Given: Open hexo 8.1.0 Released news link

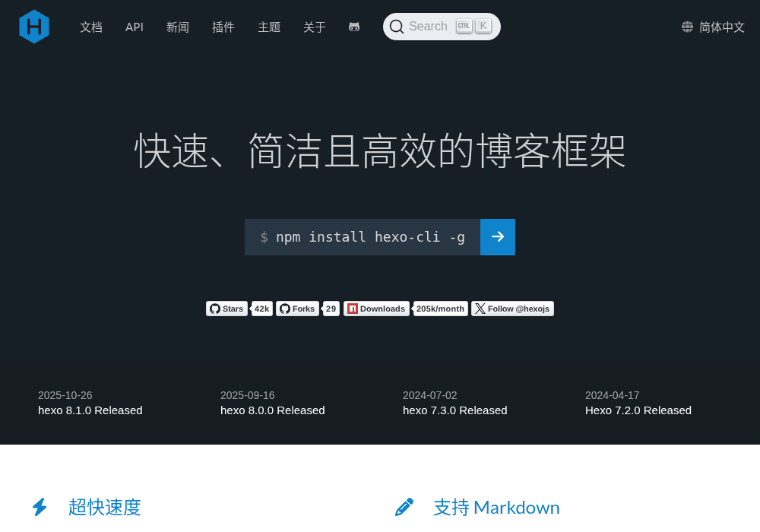Looking at the screenshot, I should coord(90,410).
